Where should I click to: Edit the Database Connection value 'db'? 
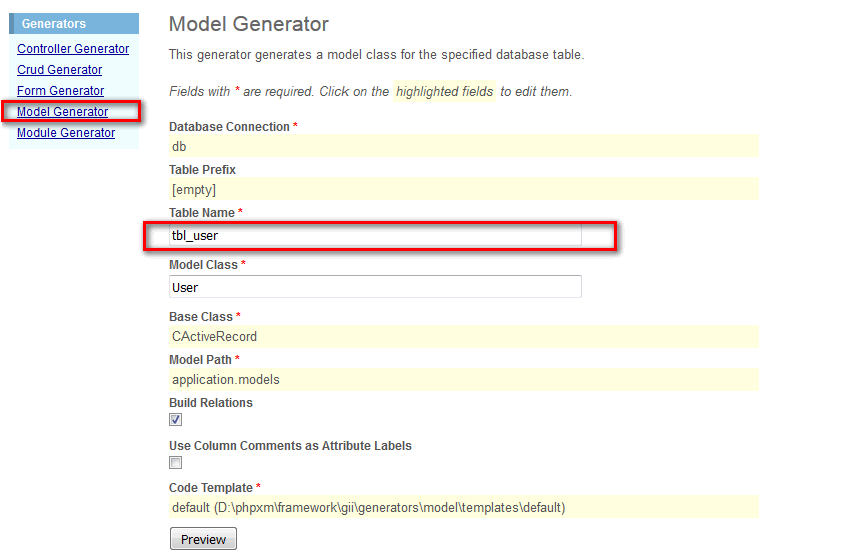(463, 146)
